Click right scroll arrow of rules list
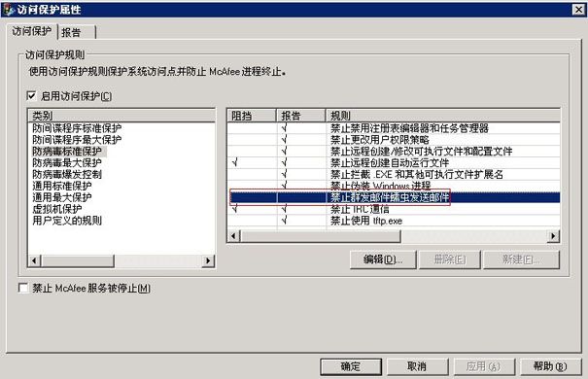This screenshot has height=379, width=588. [x=553, y=236]
